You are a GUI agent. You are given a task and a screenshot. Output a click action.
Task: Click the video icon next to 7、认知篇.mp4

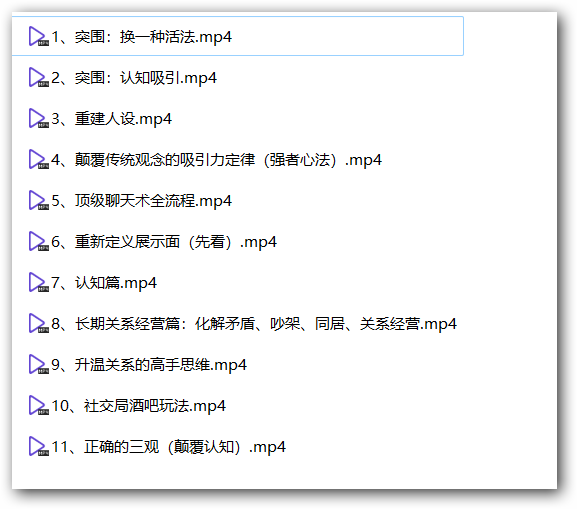pos(39,283)
